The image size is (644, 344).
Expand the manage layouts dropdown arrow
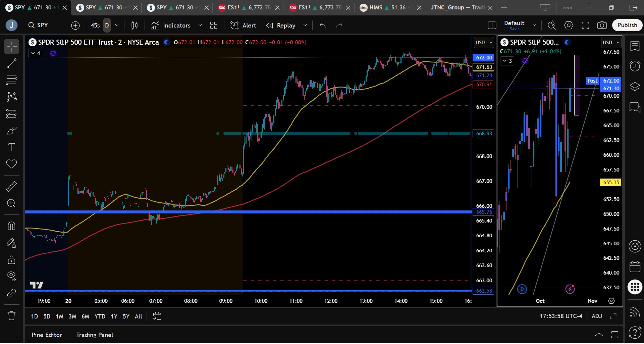(534, 25)
